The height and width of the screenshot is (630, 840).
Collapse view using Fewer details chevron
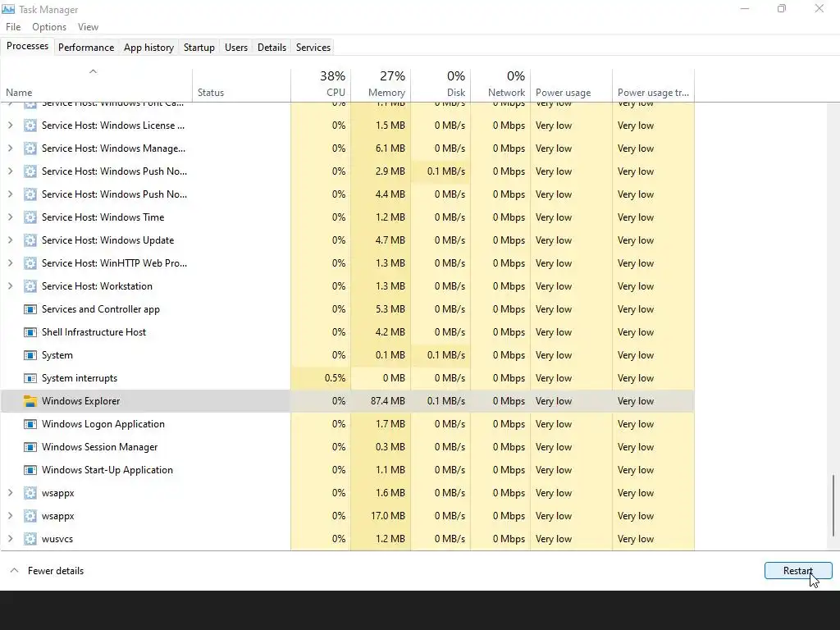(15, 571)
